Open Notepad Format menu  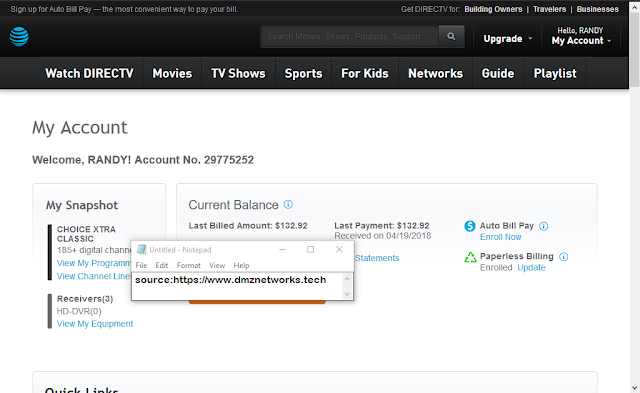point(189,265)
